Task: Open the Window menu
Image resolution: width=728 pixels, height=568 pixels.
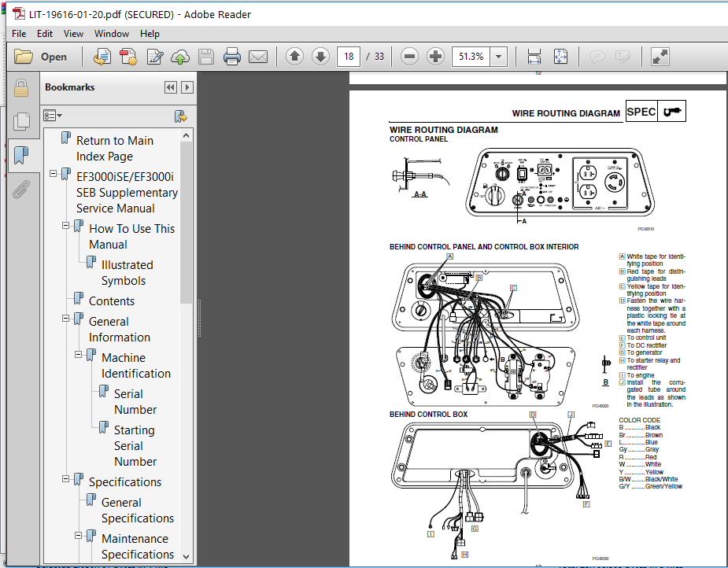Action: (112, 34)
